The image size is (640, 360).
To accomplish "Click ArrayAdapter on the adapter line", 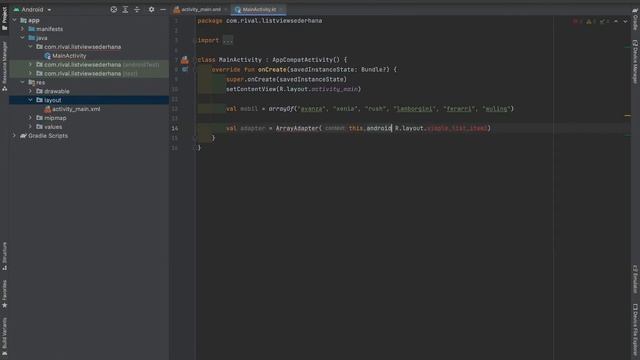I will [297, 129].
